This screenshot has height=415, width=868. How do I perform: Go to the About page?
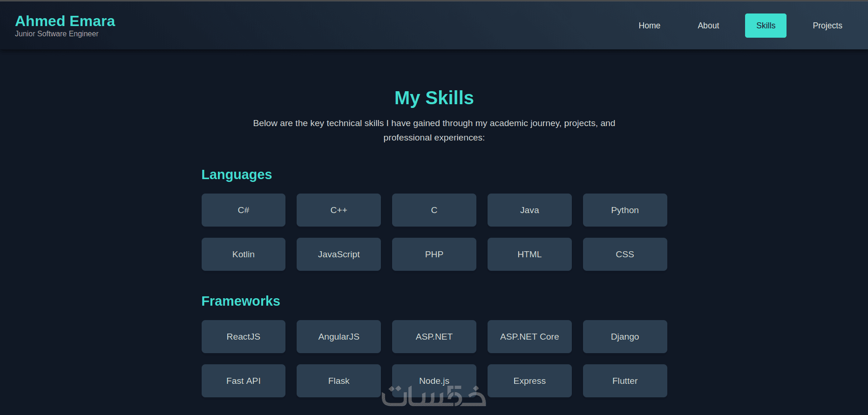[708, 26]
